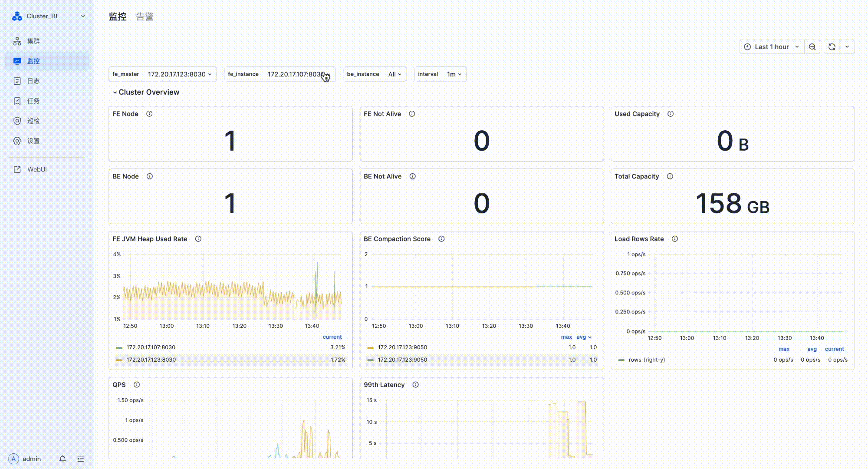Click the refresh dashboard icon

832,47
